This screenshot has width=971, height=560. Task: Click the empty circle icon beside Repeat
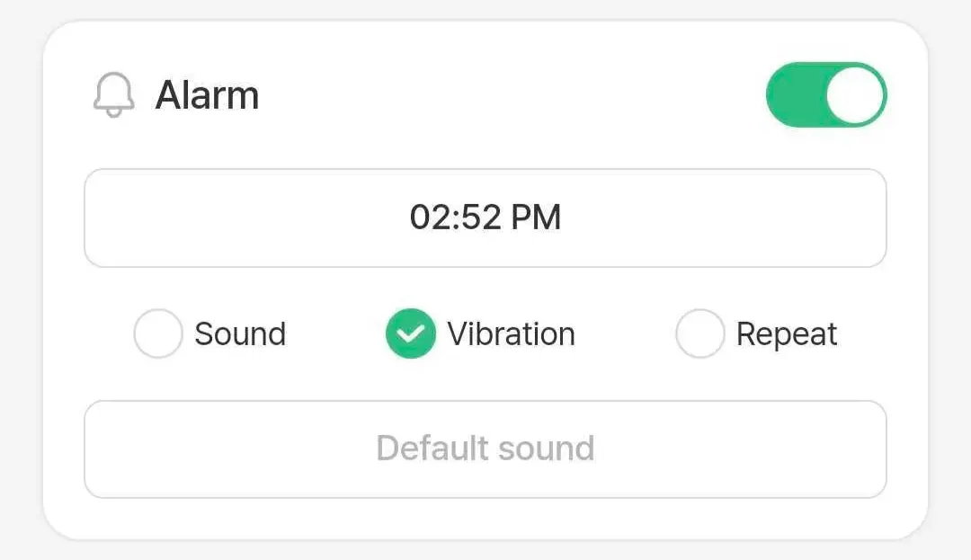tap(699, 334)
